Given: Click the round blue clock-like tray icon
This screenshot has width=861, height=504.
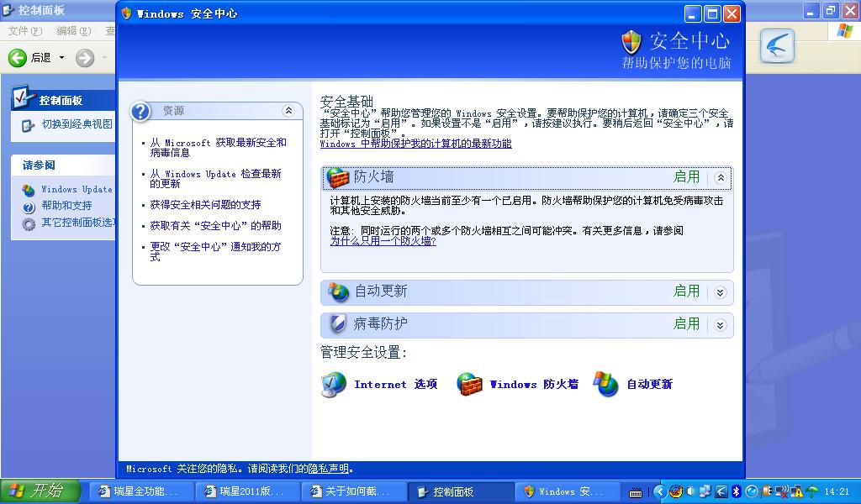Looking at the screenshot, I should 752,491.
